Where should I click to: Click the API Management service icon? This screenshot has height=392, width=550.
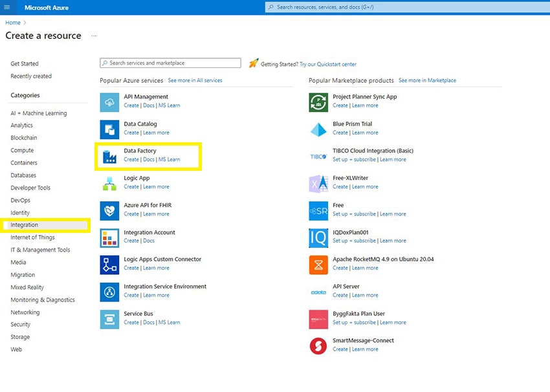109,102
